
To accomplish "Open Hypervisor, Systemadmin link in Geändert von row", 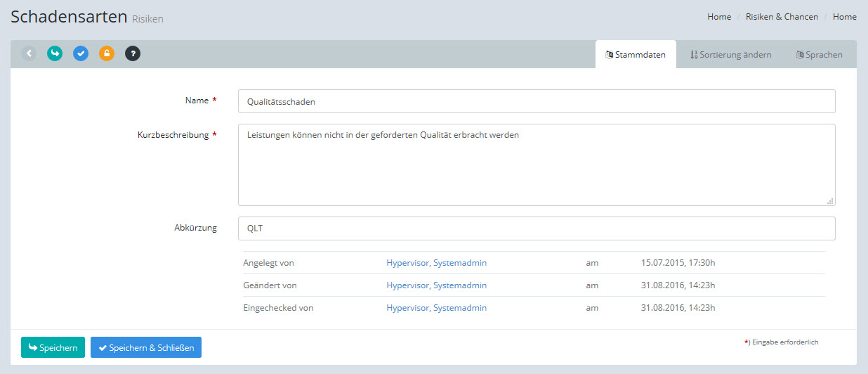I will click(x=436, y=285).
